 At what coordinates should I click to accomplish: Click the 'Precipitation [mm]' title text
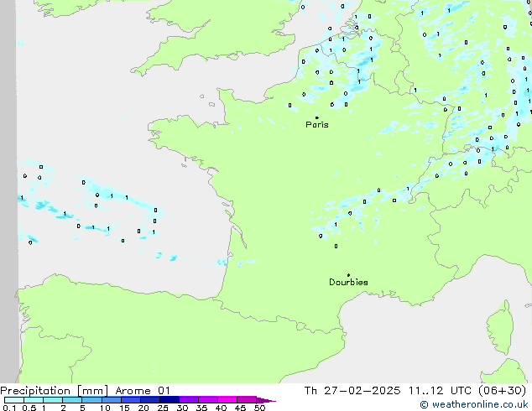[55, 391]
